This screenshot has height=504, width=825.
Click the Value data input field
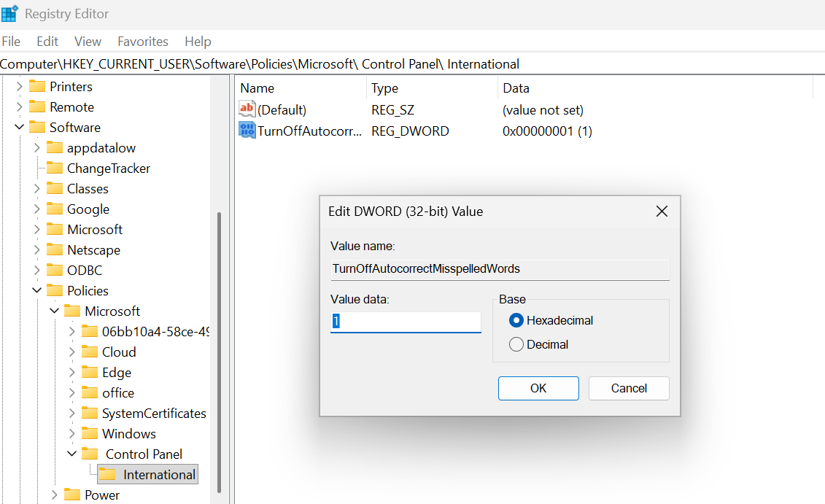click(406, 322)
